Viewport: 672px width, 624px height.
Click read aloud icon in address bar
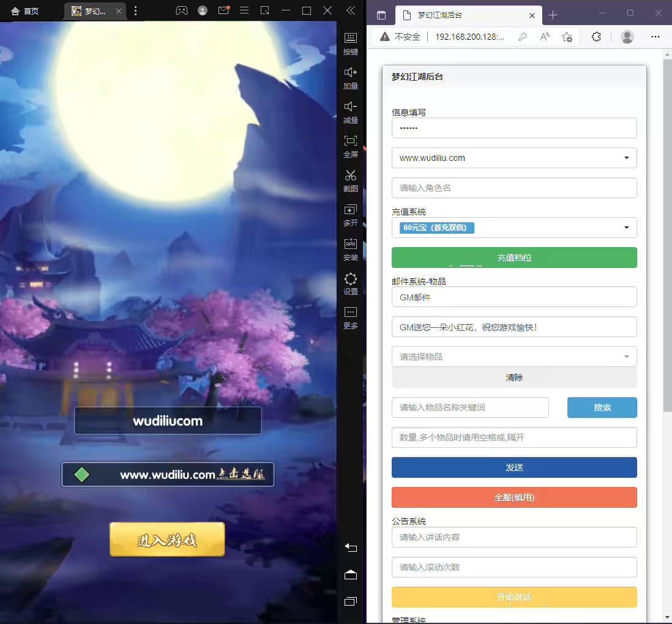pyautogui.click(x=545, y=37)
